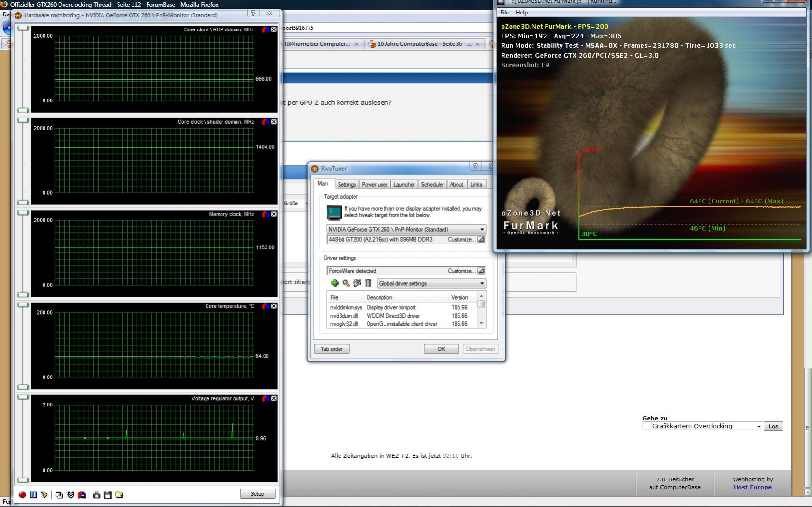Screen dimensions: 812x507
Task: Click the trash can icon in Driver settings
Action: 368,283
